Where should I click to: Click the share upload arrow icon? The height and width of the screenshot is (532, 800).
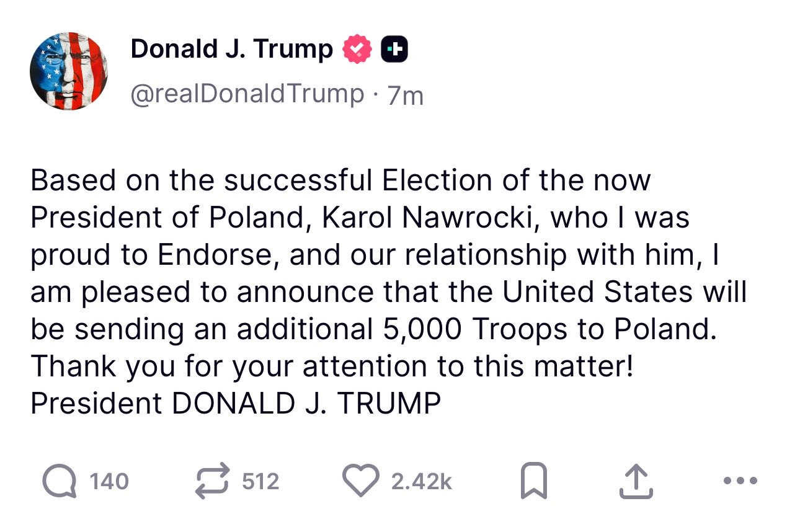click(x=636, y=482)
